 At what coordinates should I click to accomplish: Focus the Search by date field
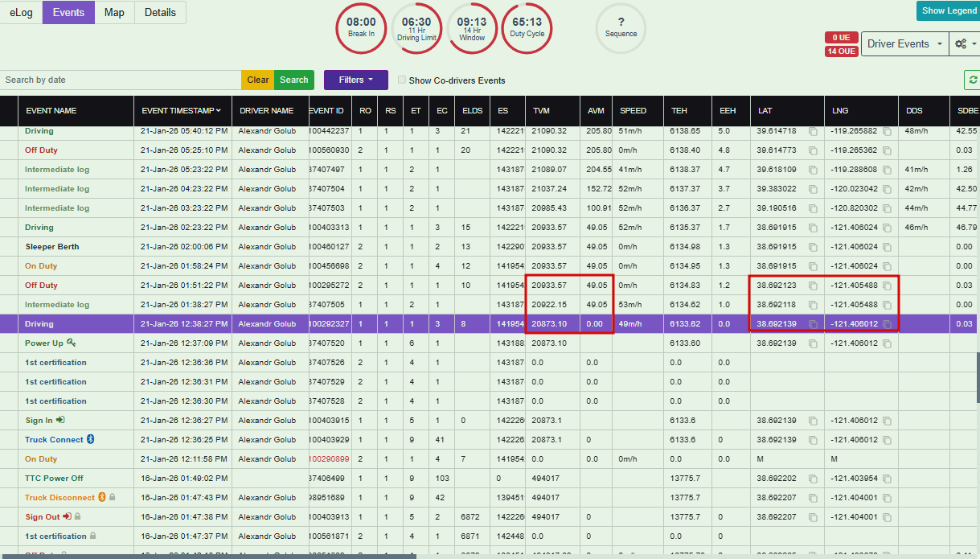point(121,80)
